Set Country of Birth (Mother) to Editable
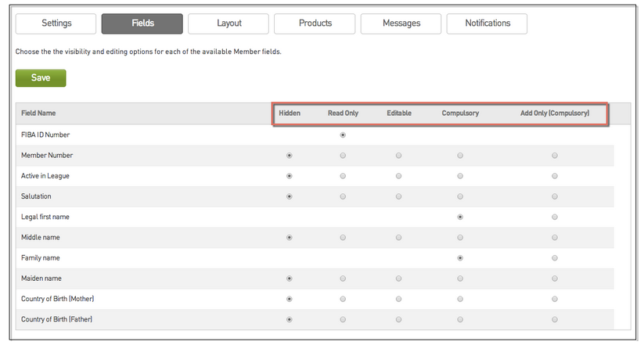 [x=398, y=299]
